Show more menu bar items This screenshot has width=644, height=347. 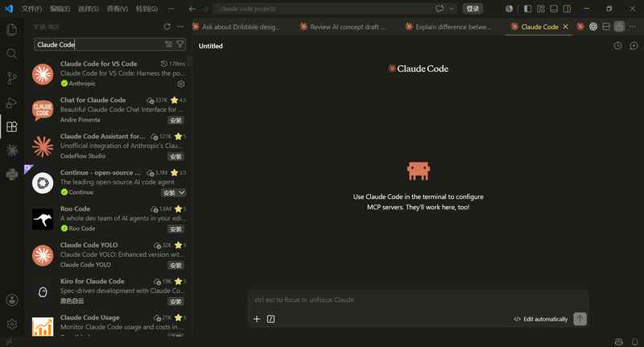point(171,9)
